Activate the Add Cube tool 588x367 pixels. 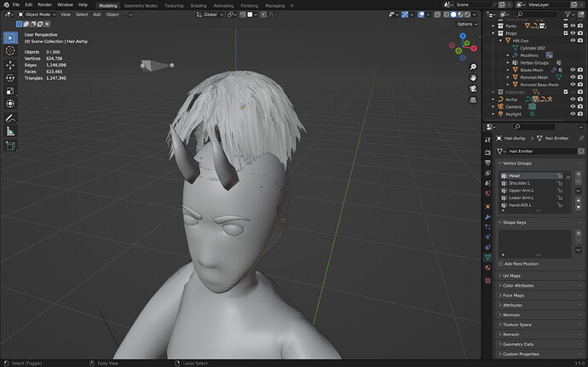click(x=10, y=146)
